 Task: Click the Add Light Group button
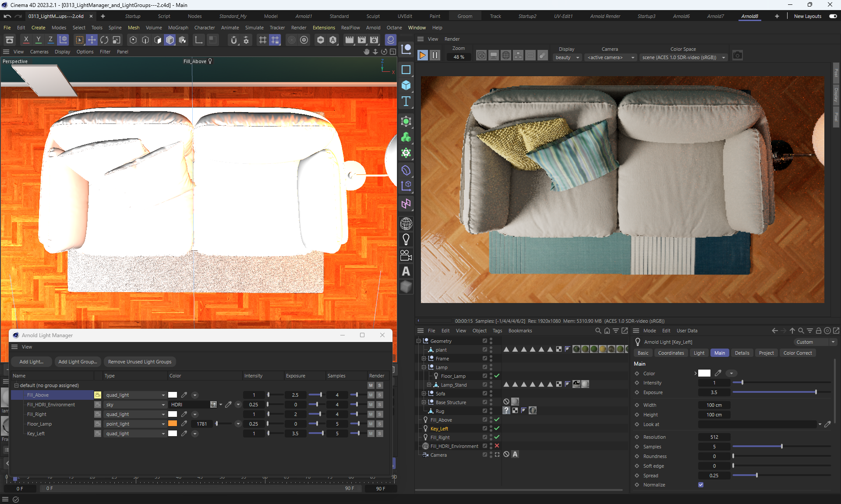pos(78,362)
